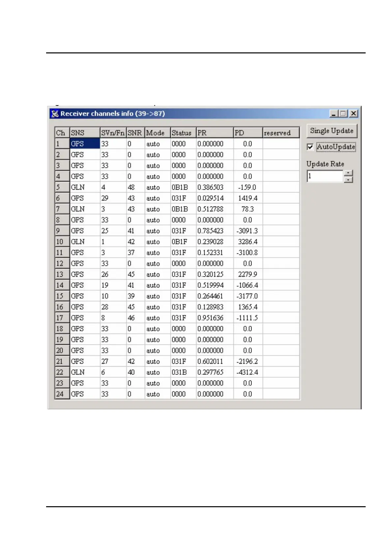This screenshot has width=392, height=555.
Task: Click the Ch column header
Action: tap(62, 133)
